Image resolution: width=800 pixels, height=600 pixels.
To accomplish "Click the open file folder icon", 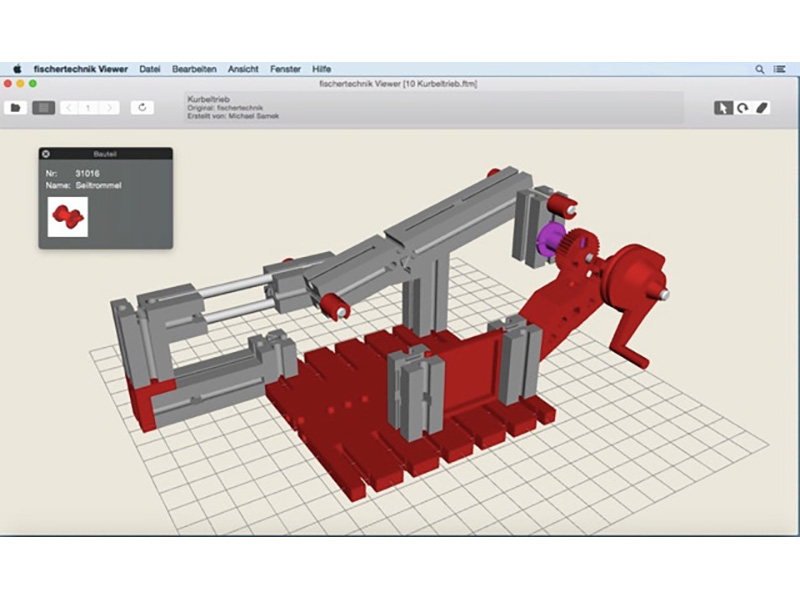I will coord(16,107).
